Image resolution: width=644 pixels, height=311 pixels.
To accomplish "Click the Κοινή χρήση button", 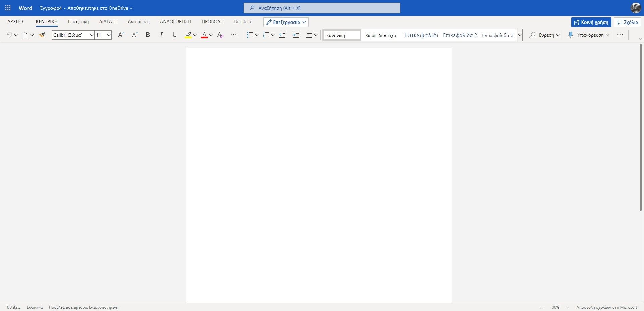I will point(591,22).
